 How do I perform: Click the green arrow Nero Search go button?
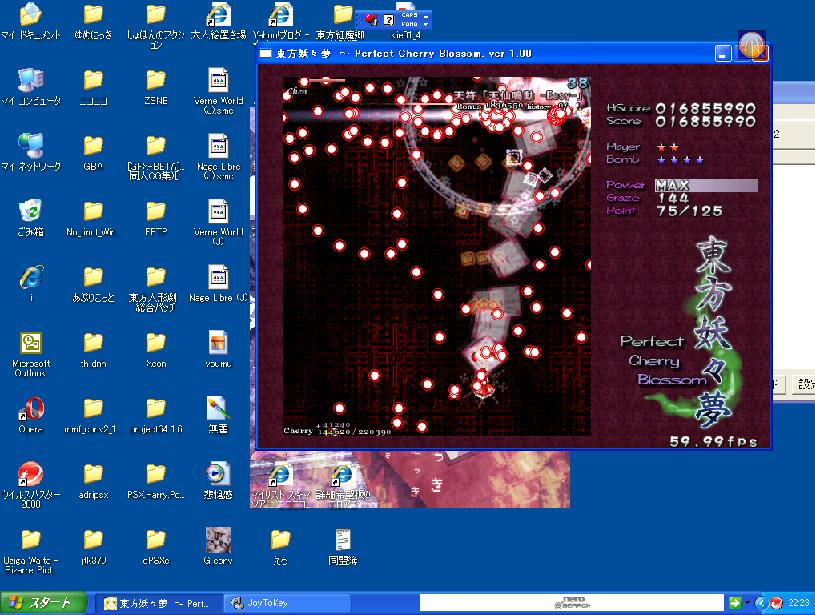click(x=735, y=603)
